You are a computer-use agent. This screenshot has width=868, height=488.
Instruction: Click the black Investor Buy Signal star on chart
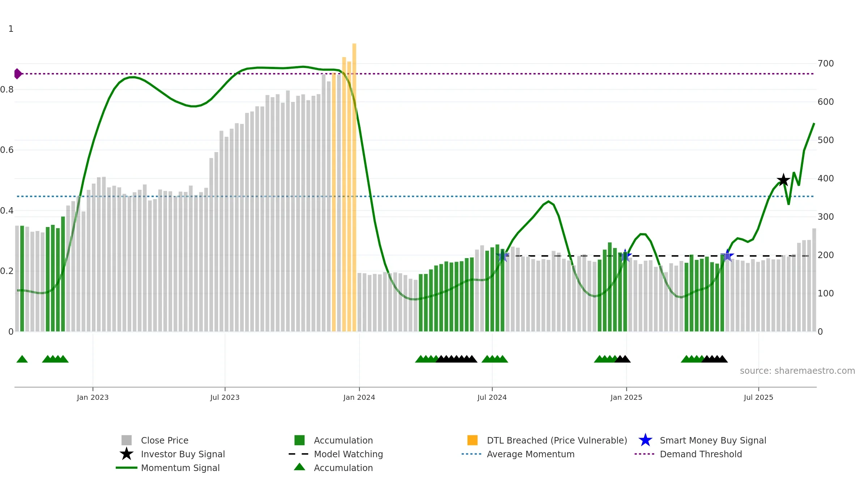point(783,180)
